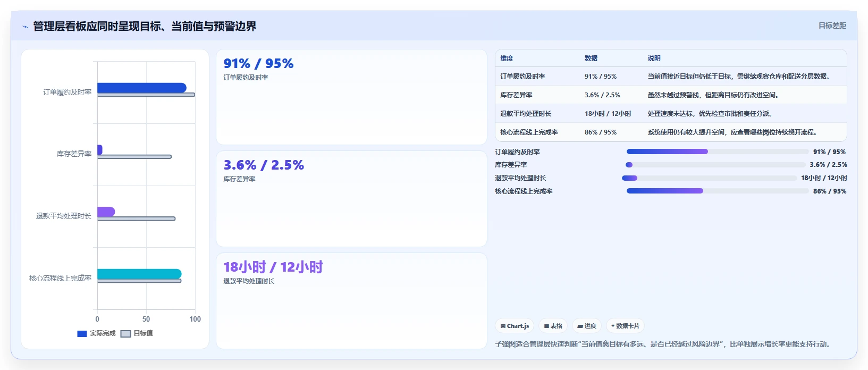Click the cyan 核心流程线上完成率 chart bar
868x370 pixels.
[139, 274]
